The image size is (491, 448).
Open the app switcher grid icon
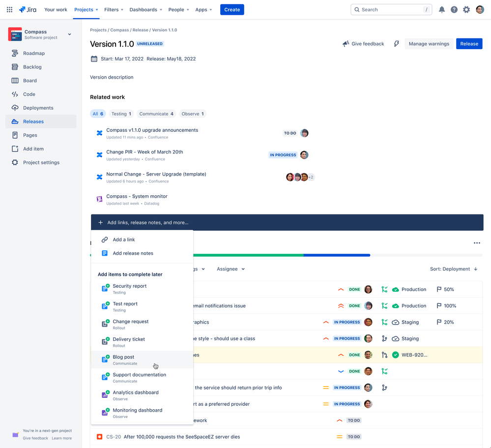pyautogui.click(x=9, y=9)
